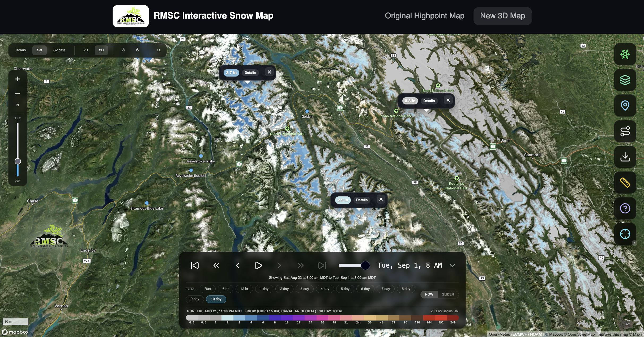Click the Revelstoke-Frisby marker dot

coord(201,156)
